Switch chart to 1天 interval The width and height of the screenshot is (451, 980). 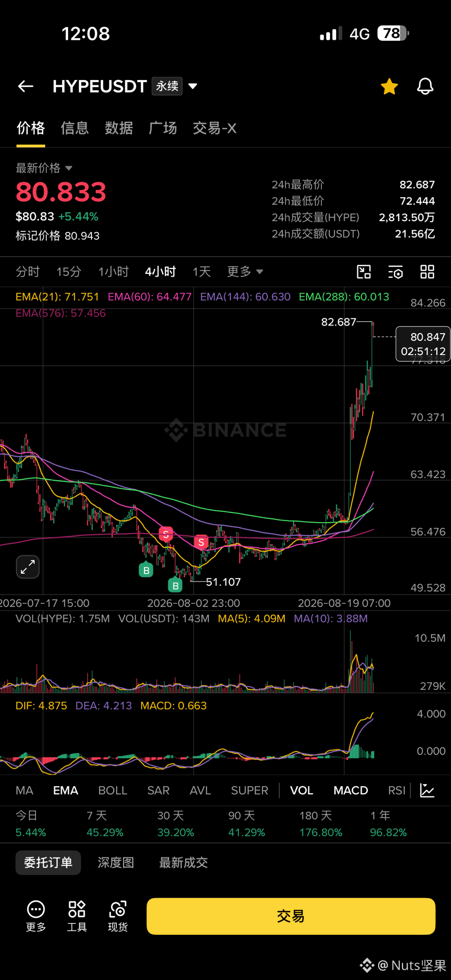pos(202,272)
